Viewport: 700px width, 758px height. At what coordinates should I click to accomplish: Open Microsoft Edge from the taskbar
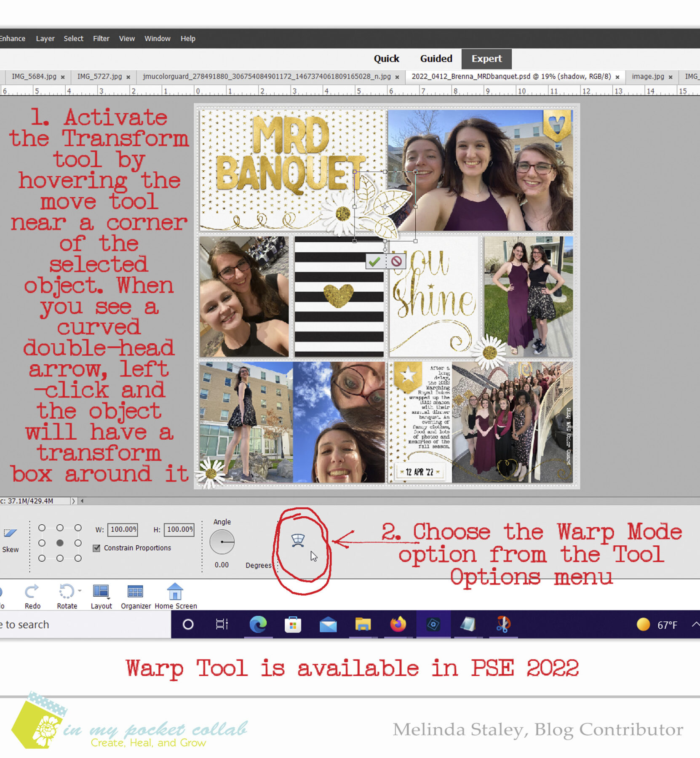point(258,625)
